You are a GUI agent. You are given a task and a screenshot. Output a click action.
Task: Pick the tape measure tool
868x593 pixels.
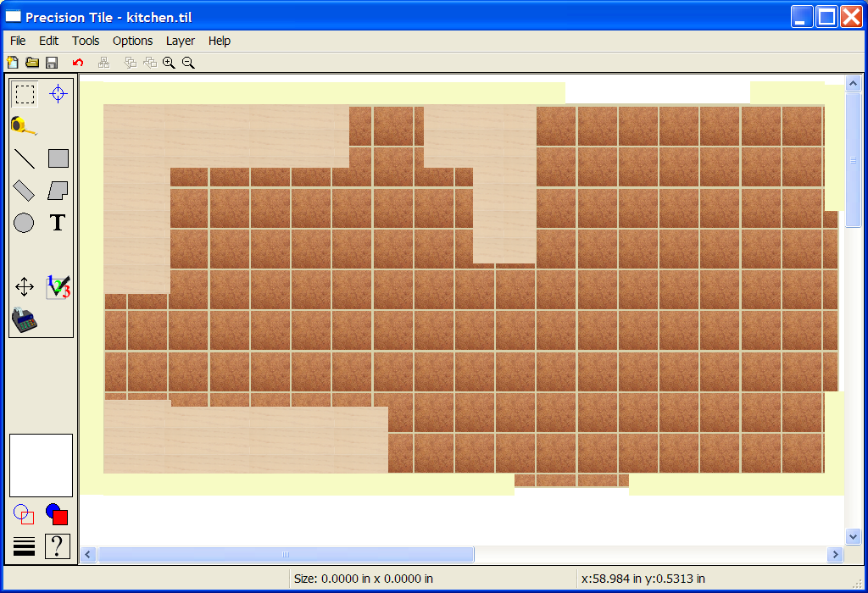click(24, 126)
